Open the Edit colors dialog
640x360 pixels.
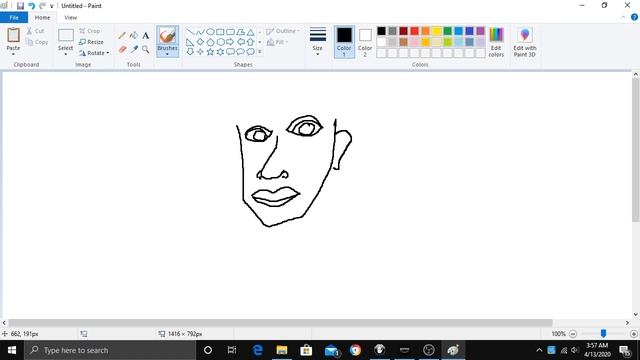point(496,42)
